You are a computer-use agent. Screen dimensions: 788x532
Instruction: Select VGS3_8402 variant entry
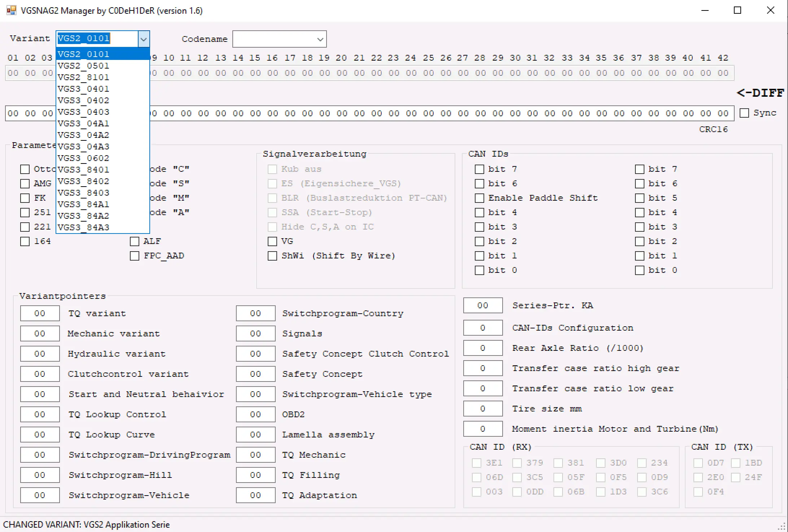103,181
